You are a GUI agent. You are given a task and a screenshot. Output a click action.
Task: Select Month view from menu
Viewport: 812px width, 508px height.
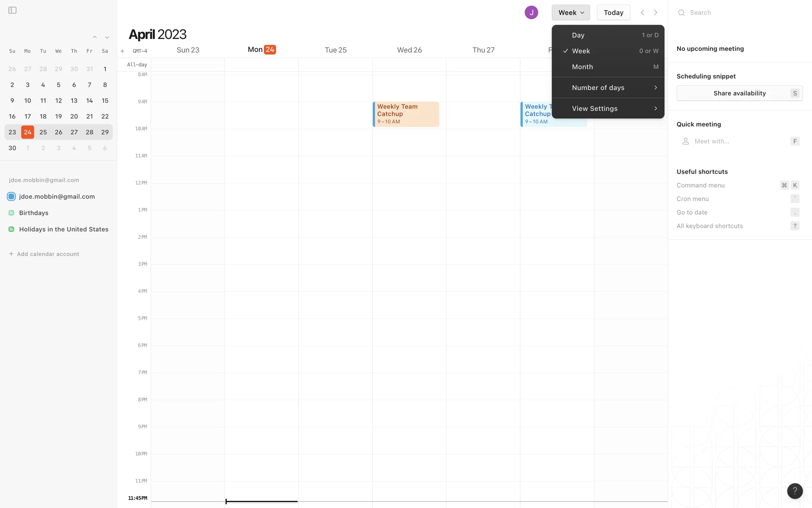(608, 67)
